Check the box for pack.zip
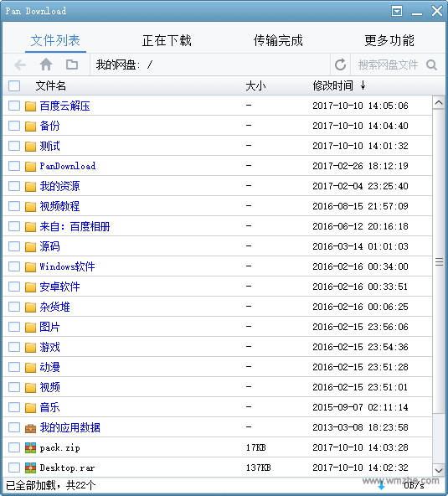 coord(14,447)
